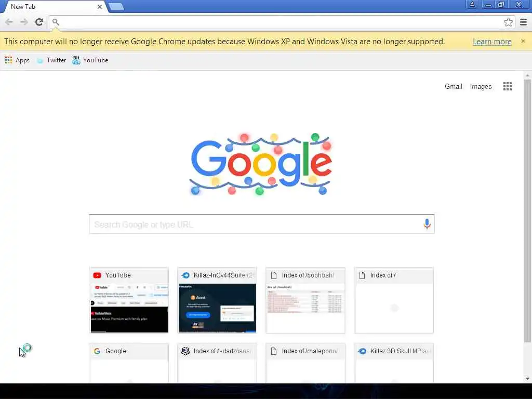Viewport: 532px width, 399px height.
Task: Open the Killaz 3D Skull MPlayer tile
Action: 394,363
